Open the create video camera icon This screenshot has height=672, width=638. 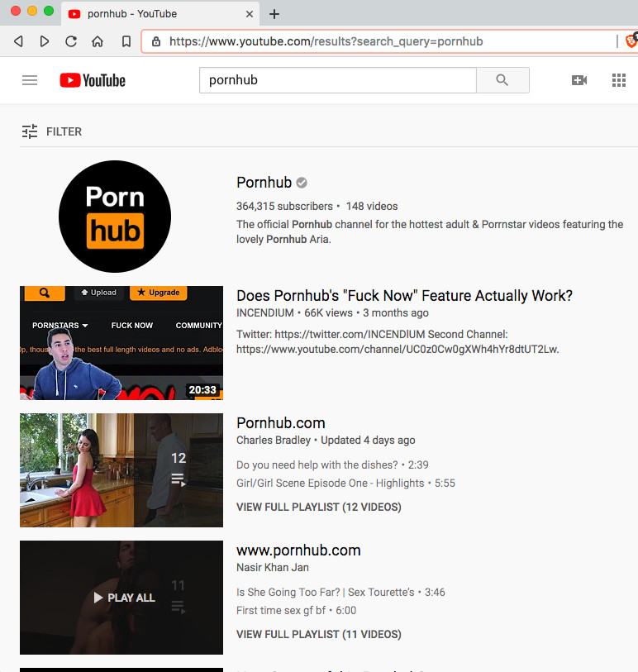click(578, 80)
